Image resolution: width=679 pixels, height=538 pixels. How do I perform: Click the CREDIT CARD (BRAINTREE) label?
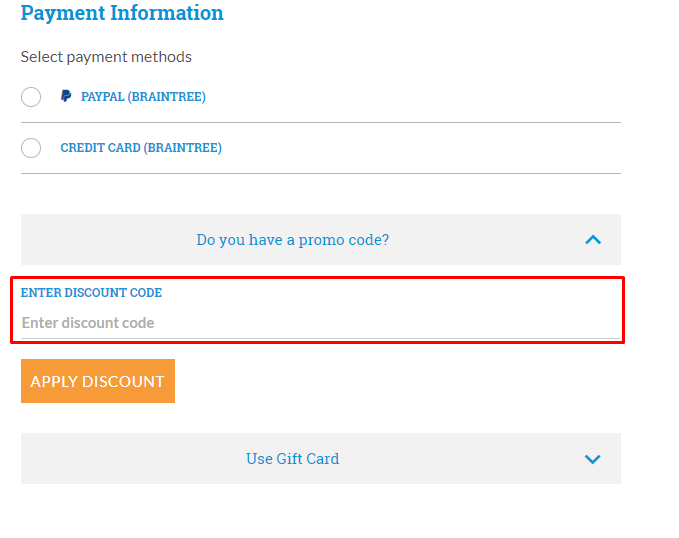(x=141, y=148)
